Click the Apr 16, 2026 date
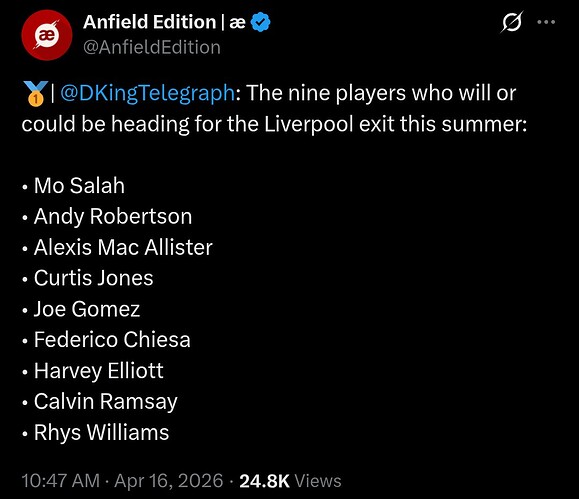579x499 pixels. (169, 481)
